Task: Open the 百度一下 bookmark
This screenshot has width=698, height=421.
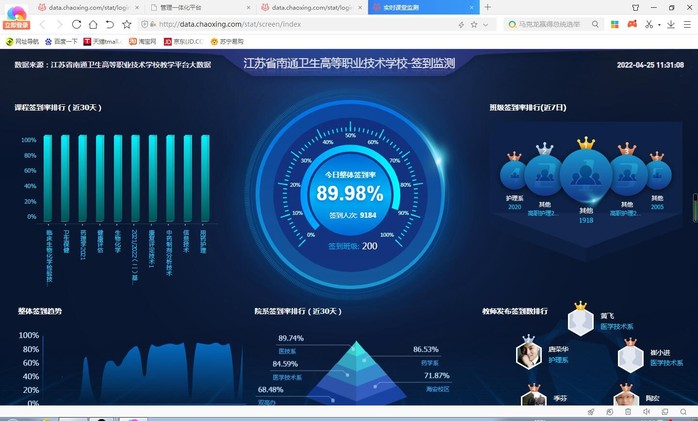Action: coord(61,42)
